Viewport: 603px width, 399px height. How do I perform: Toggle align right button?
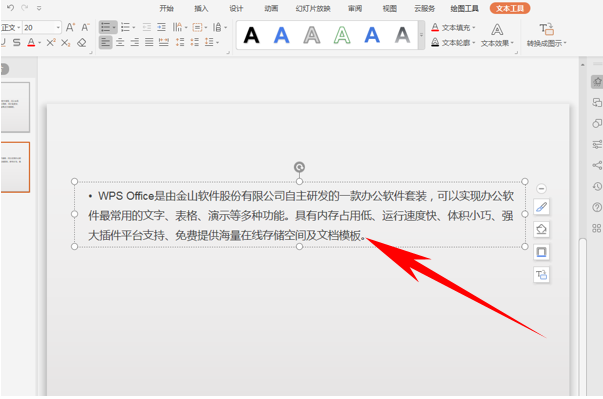135,42
